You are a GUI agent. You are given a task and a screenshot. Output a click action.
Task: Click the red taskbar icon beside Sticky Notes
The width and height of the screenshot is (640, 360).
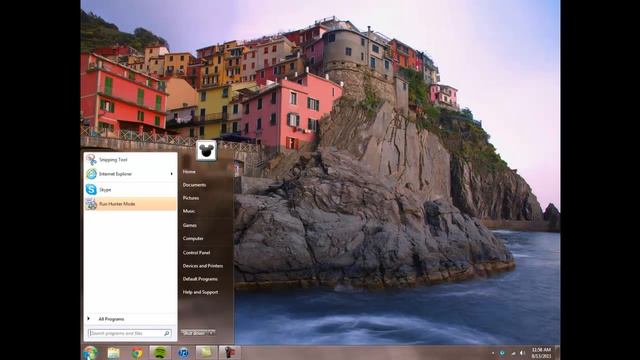[x=230, y=353]
